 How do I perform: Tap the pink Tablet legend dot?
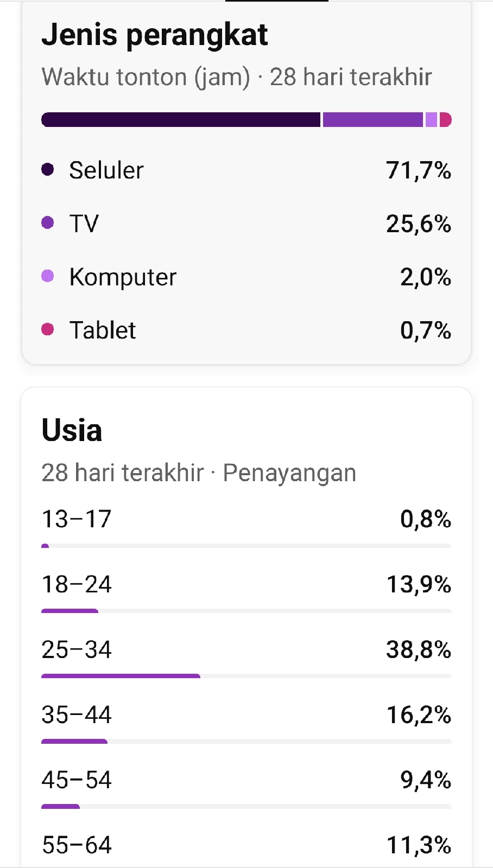pos(48,329)
